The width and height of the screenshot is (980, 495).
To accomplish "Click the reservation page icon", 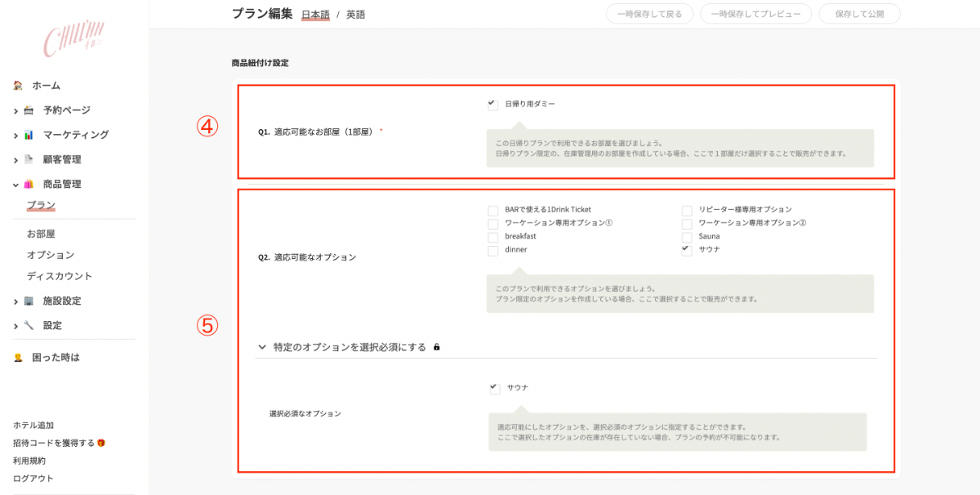I will click(29, 110).
